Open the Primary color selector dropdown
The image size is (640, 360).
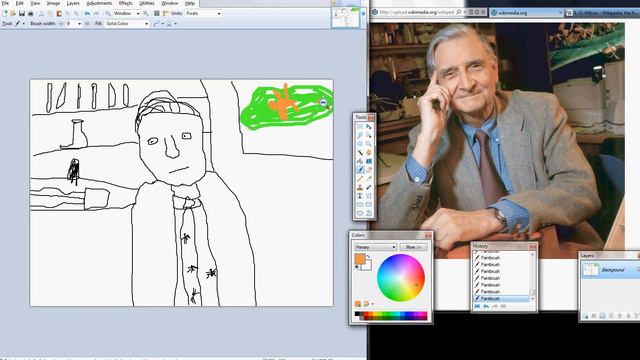[x=376, y=247]
